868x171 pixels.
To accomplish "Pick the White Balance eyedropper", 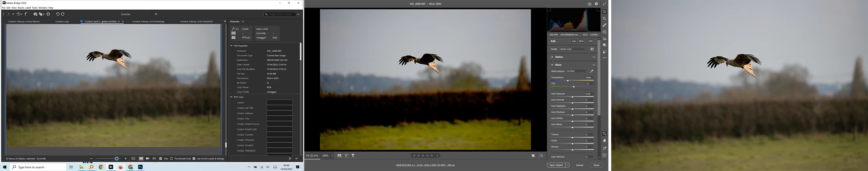I will click(592, 71).
